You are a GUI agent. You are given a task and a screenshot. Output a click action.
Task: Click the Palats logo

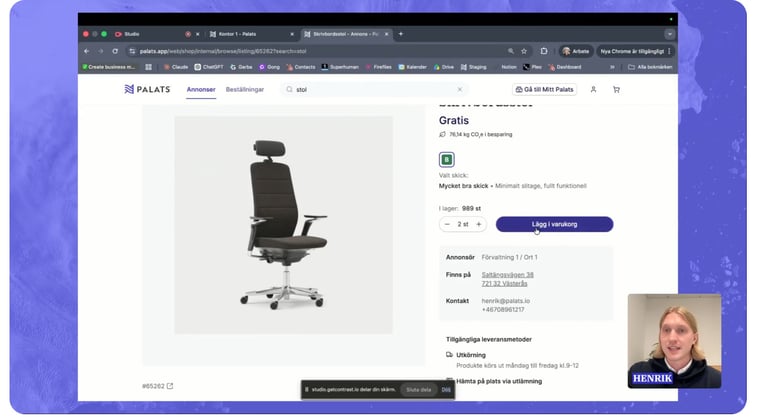147,89
